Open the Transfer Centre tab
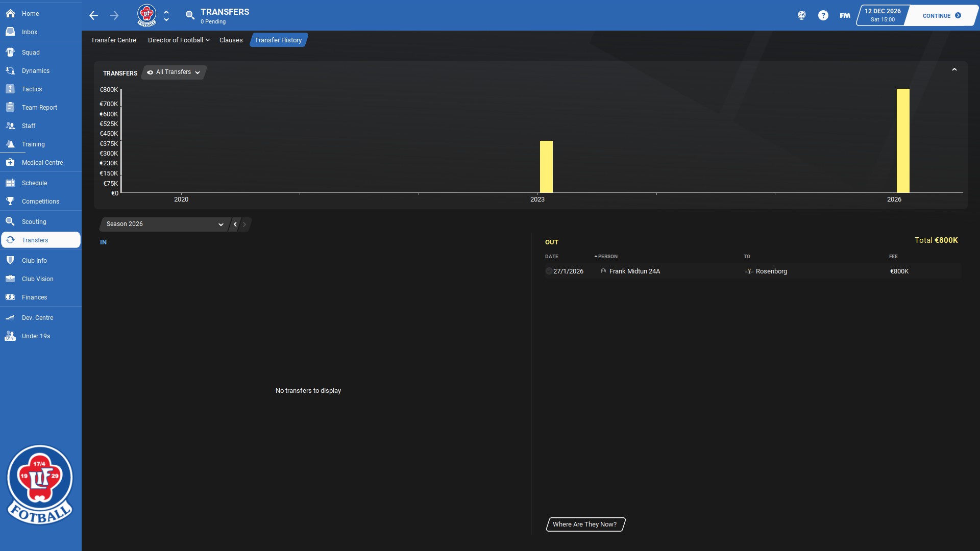The height and width of the screenshot is (551, 980). pos(113,40)
